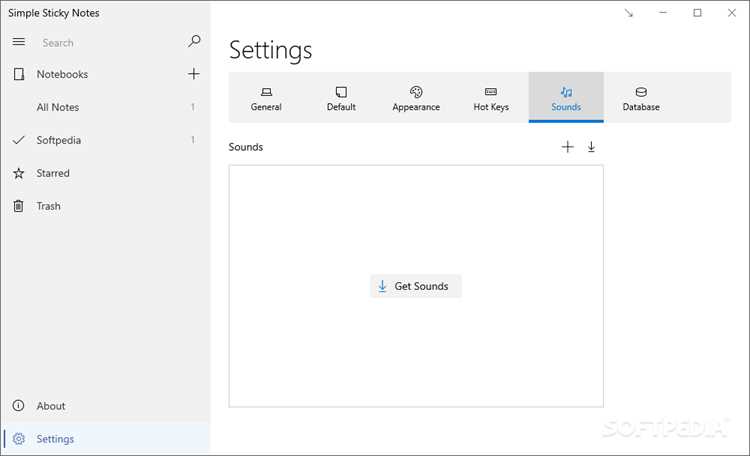The height and width of the screenshot is (456, 750).
Task: Click the Settings gear icon
Action: [19, 439]
